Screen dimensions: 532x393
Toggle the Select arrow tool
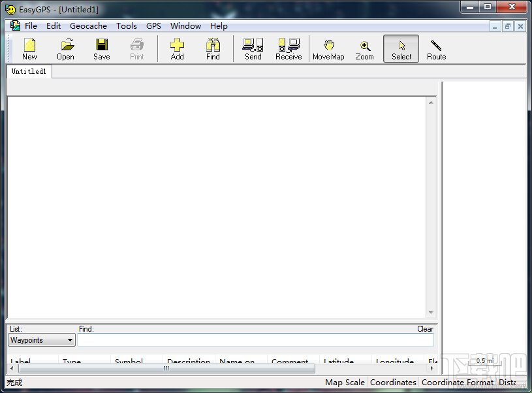[x=401, y=49]
